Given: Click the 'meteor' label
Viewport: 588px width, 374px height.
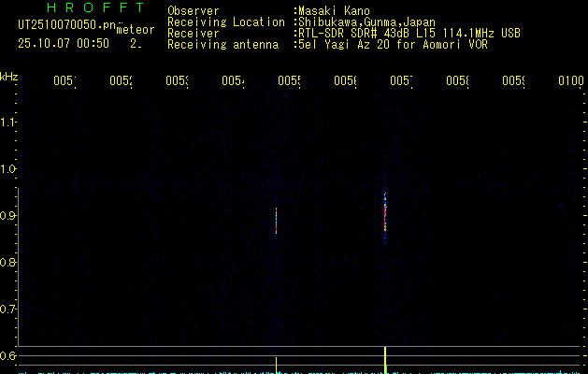Looking at the screenshot, I should 136,30.
